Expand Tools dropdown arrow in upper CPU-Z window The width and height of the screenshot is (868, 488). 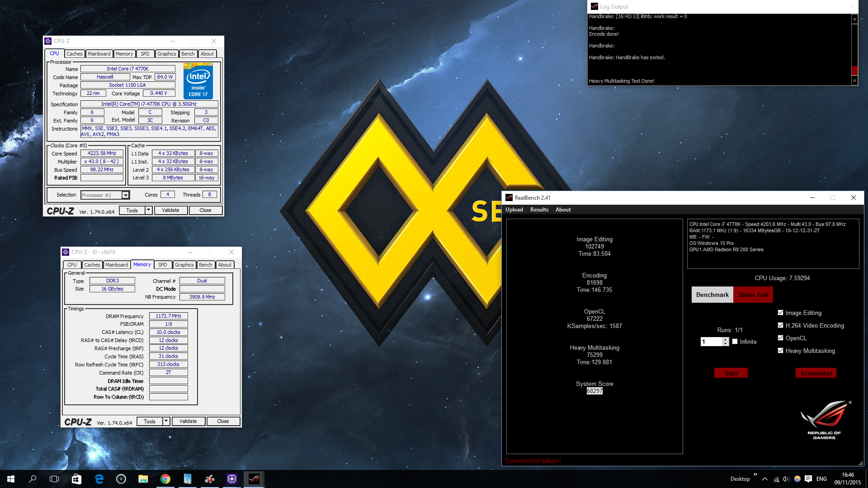click(x=148, y=211)
